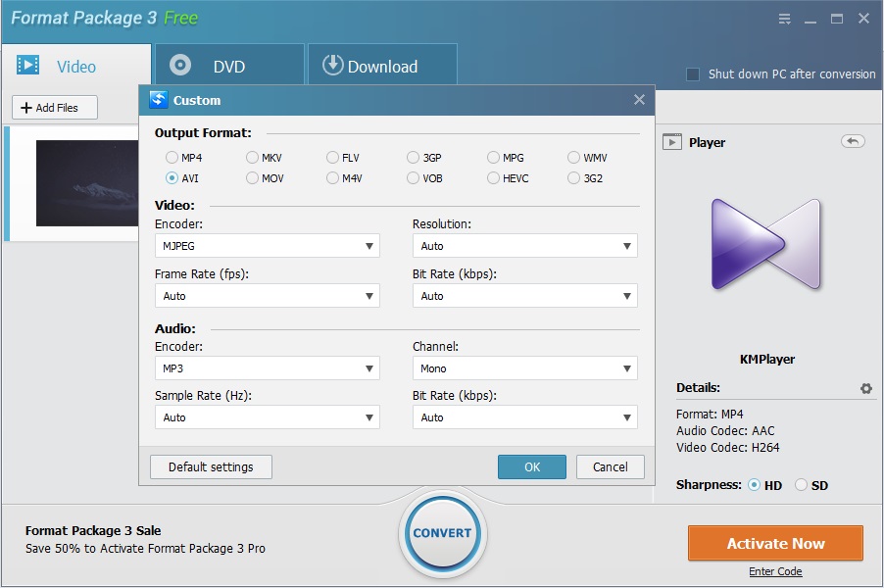The image size is (884, 588).
Task: Open audio Encoder dropdown showing MP3
Action: [x=268, y=368]
